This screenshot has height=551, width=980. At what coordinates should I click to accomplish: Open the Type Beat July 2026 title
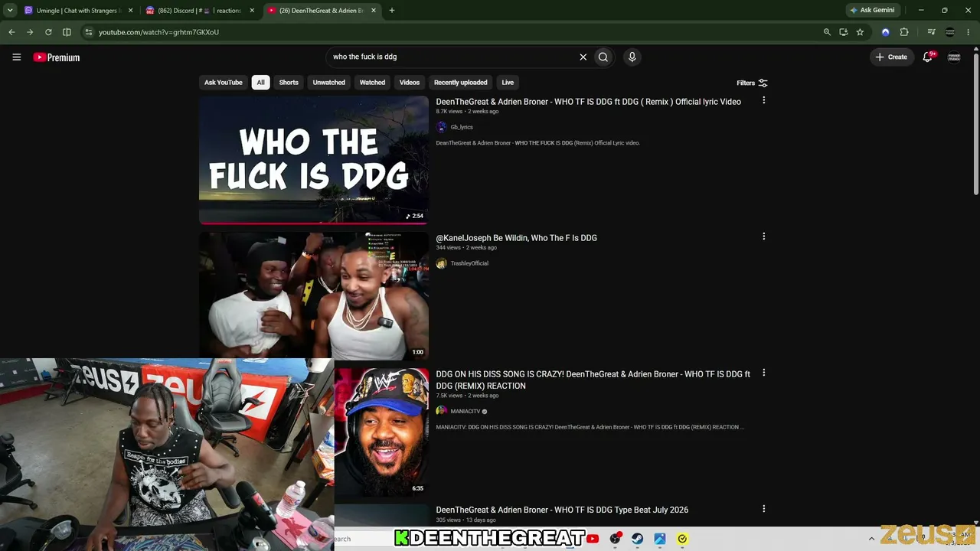click(x=562, y=510)
